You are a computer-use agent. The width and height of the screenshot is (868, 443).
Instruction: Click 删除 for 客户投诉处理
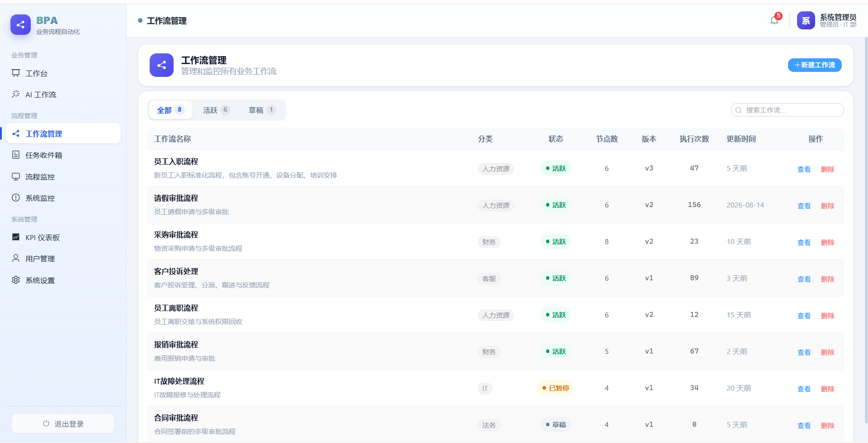[x=828, y=279]
